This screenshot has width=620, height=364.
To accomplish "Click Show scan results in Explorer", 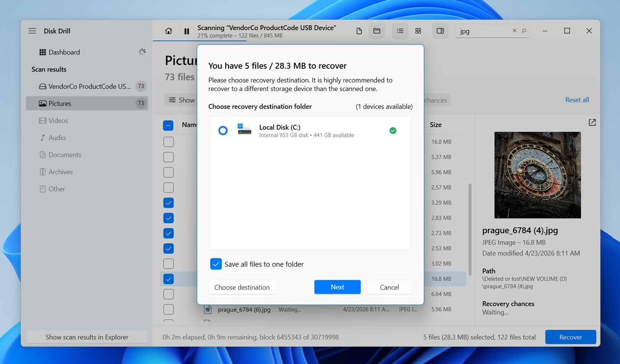I will (87, 337).
